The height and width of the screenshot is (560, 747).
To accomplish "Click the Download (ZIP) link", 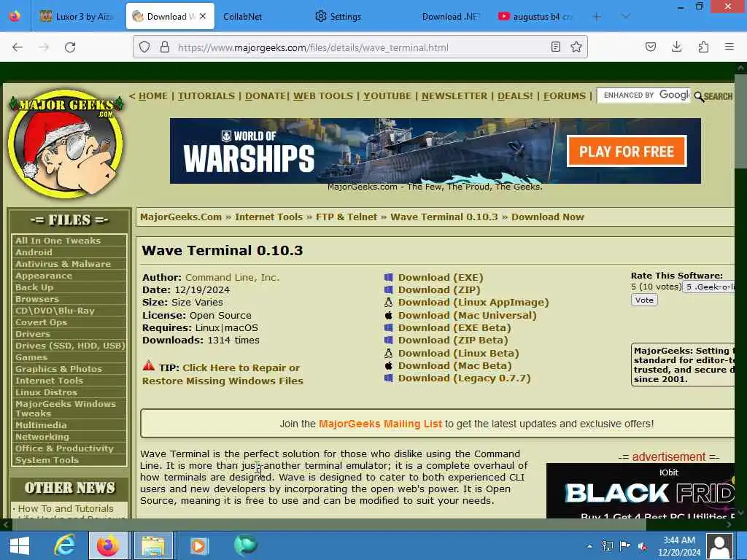I will 438,289.
